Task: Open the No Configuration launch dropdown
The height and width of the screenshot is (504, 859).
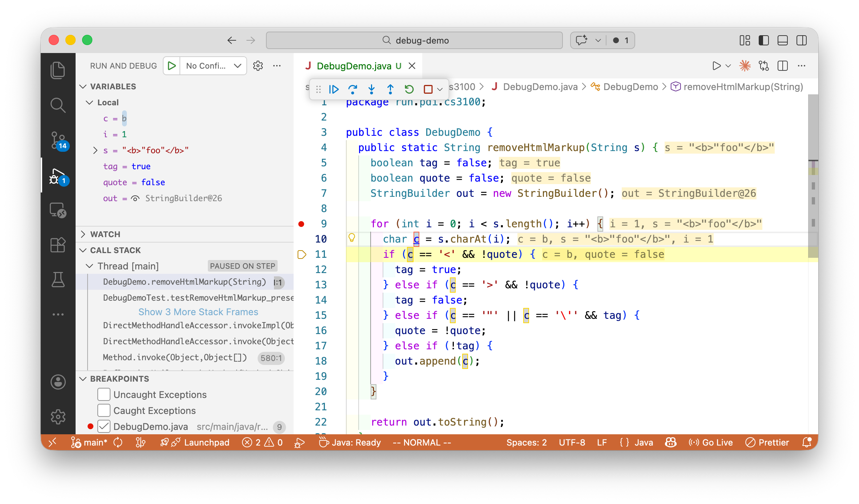Action: tap(214, 66)
